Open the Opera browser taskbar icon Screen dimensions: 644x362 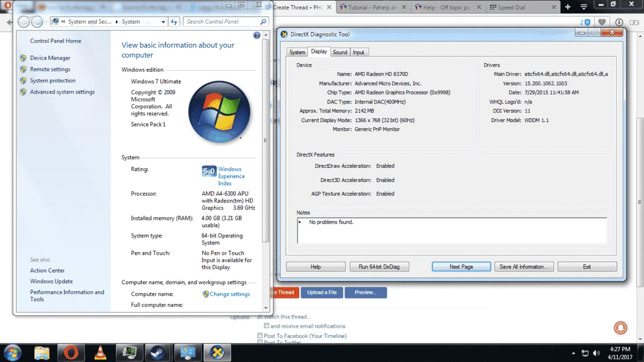tap(71, 352)
